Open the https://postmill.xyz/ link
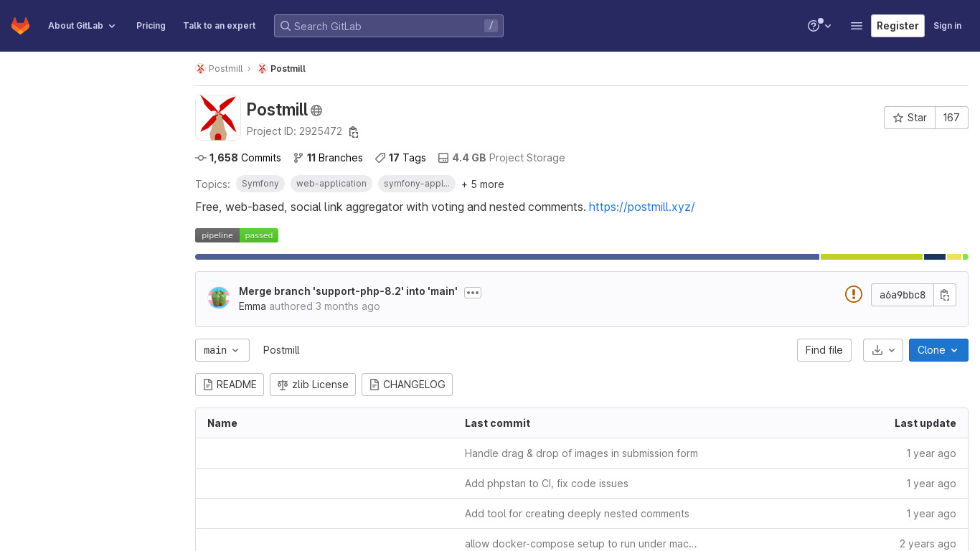The height and width of the screenshot is (551, 980). tap(641, 207)
